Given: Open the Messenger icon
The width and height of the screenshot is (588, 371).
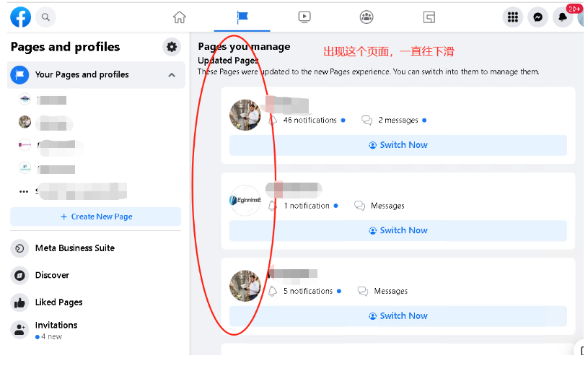Looking at the screenshot, I should tap(537, 17).
